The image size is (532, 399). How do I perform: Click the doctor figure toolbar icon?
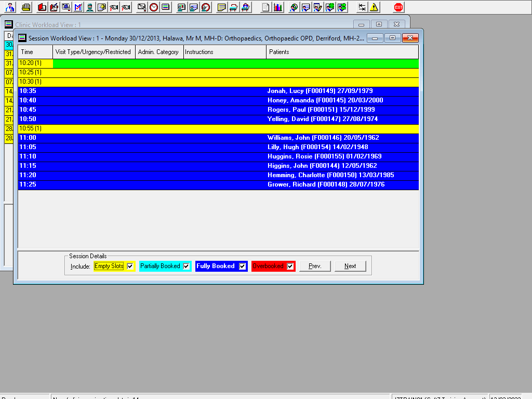tap(10, 7)
